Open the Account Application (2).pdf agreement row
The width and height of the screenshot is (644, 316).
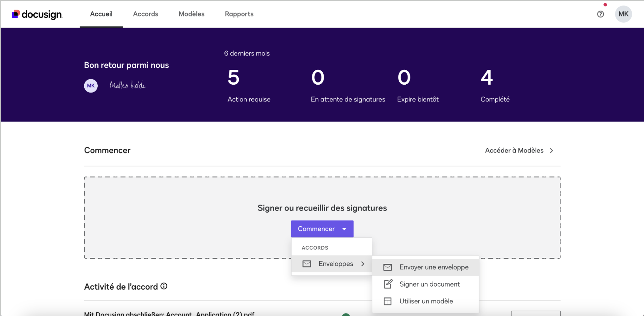tap(169, 313)
